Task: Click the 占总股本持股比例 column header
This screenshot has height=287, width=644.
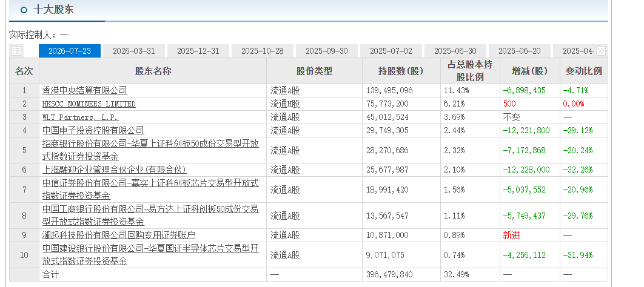Action: pyautogui.click(x=470, y=71)
